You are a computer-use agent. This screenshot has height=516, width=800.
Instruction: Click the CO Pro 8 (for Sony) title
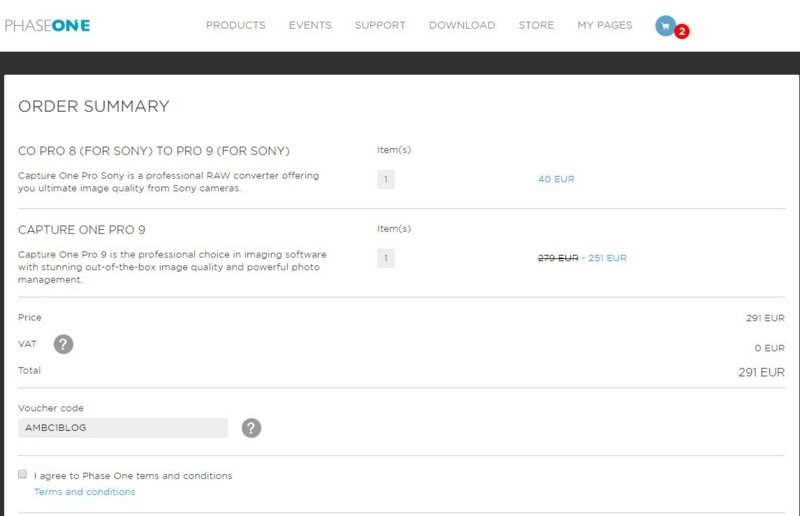(x=154, y=151)
